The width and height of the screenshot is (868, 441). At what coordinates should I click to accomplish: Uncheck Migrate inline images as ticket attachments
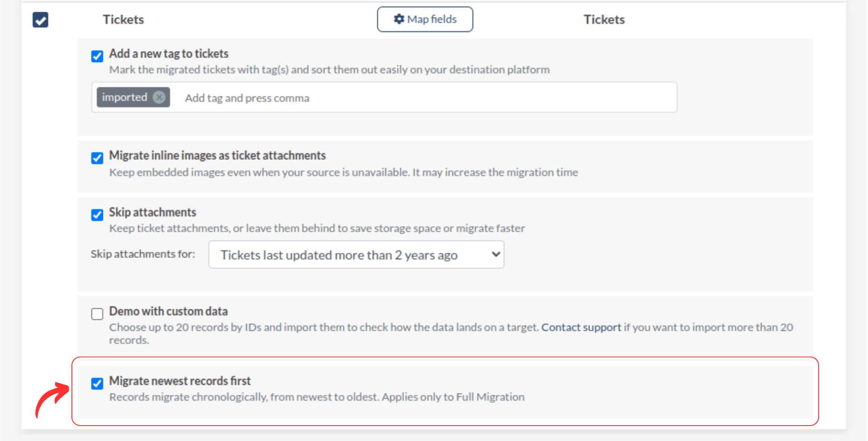pyautogui.click(x=97, y=158)
